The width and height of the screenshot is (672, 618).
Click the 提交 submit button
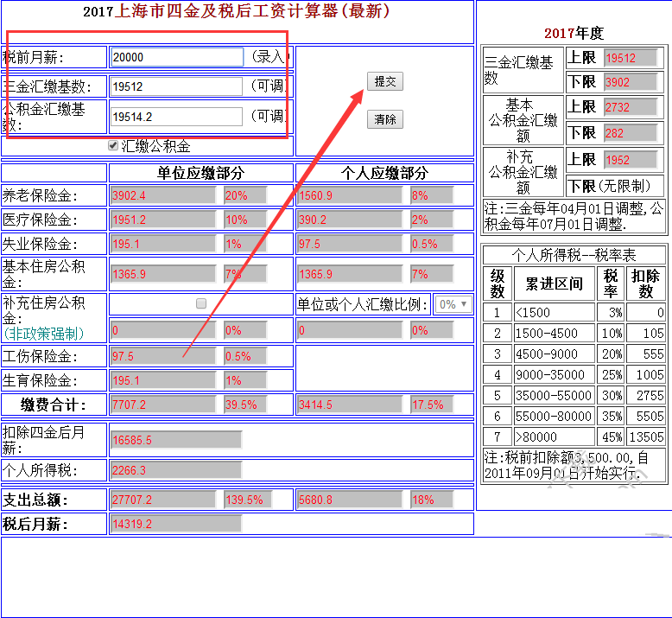pos(385,81)
